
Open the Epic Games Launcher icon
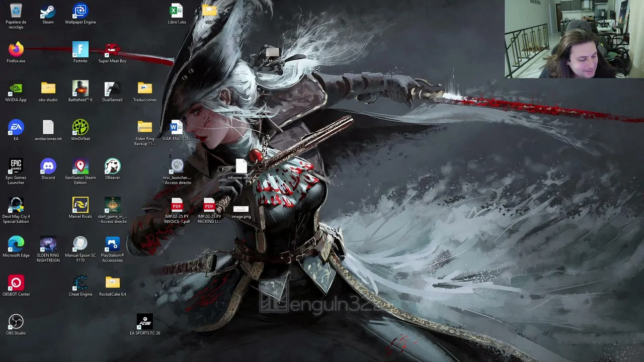coord(16,165)
